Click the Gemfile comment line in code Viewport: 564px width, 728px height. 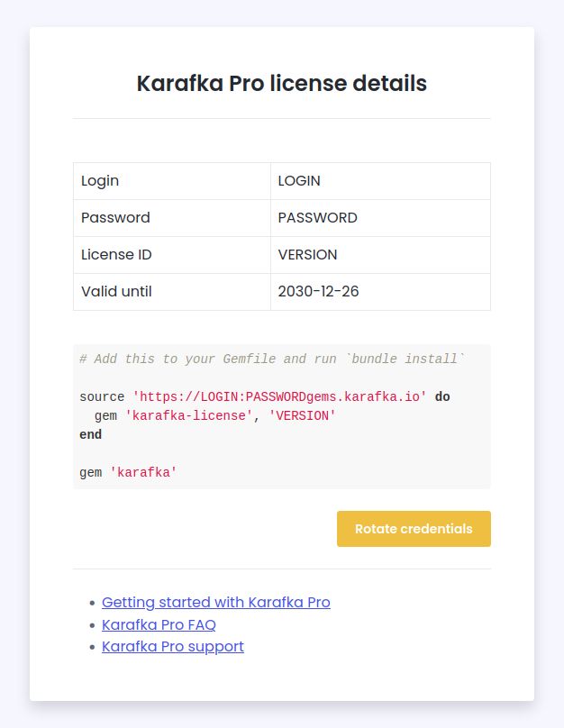(x=272, y=359)
